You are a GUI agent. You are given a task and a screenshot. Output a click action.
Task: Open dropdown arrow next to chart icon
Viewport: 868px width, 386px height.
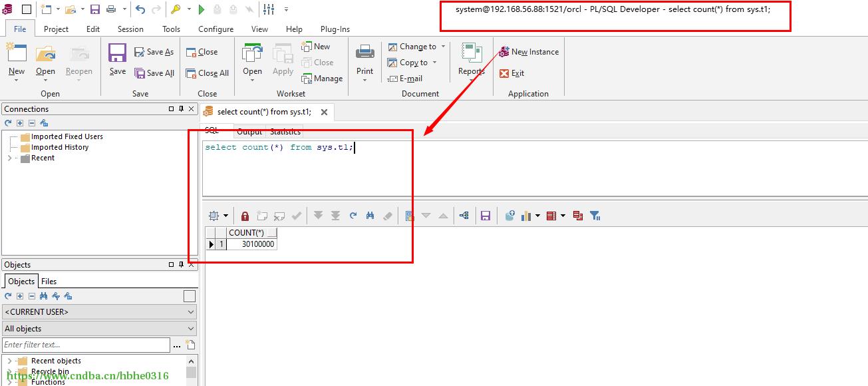[x=537, y=216]
